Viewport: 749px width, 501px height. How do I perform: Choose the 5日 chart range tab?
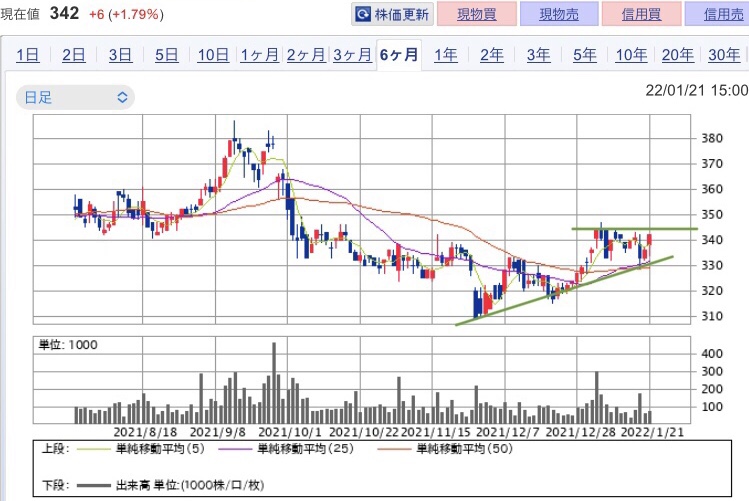[166, 55]
